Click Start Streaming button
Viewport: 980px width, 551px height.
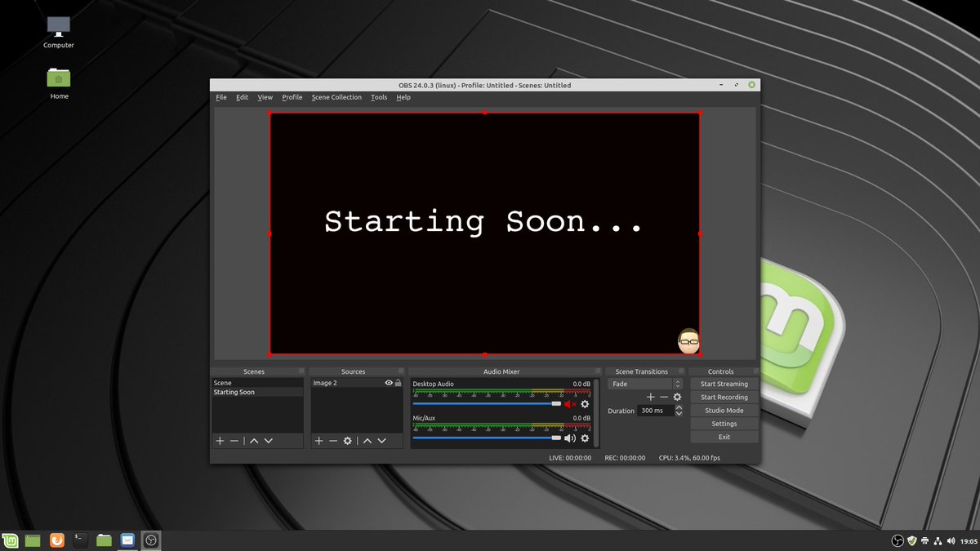point(724,384)
